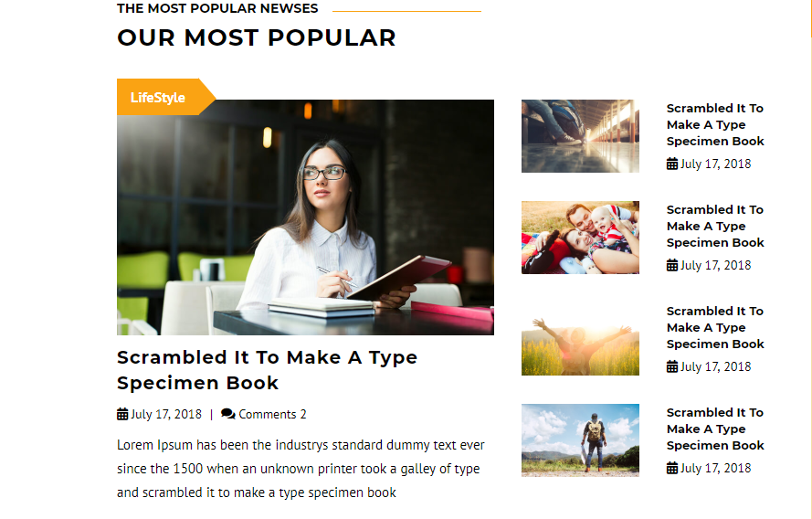
Task: Click calendar icon beside train station article
Action: pos(672,164)
